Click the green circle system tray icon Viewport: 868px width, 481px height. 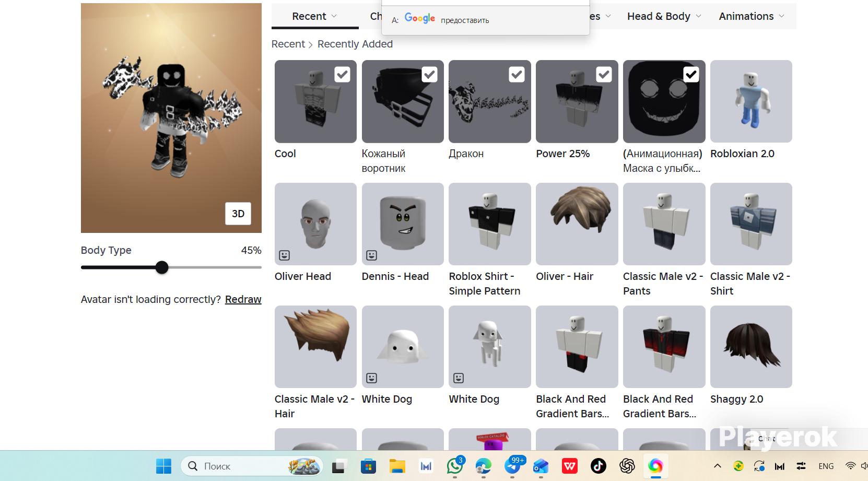click(x=738, y=466)
